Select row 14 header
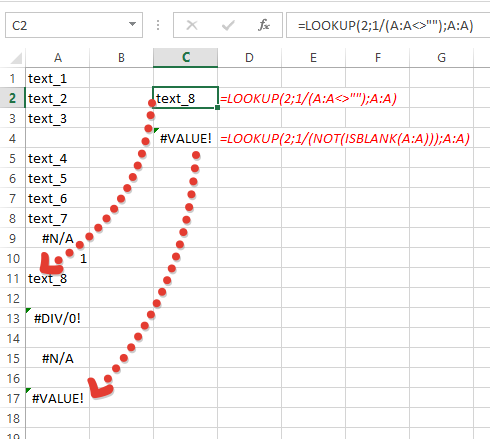 point(13,338)
